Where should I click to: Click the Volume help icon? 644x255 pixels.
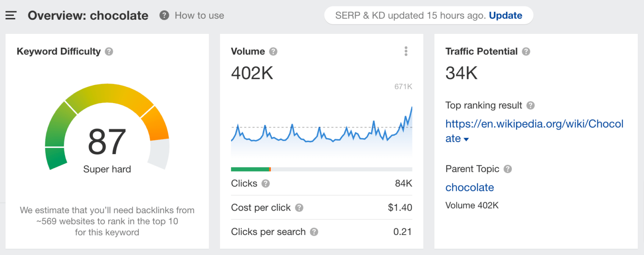[x=273, y=51]
